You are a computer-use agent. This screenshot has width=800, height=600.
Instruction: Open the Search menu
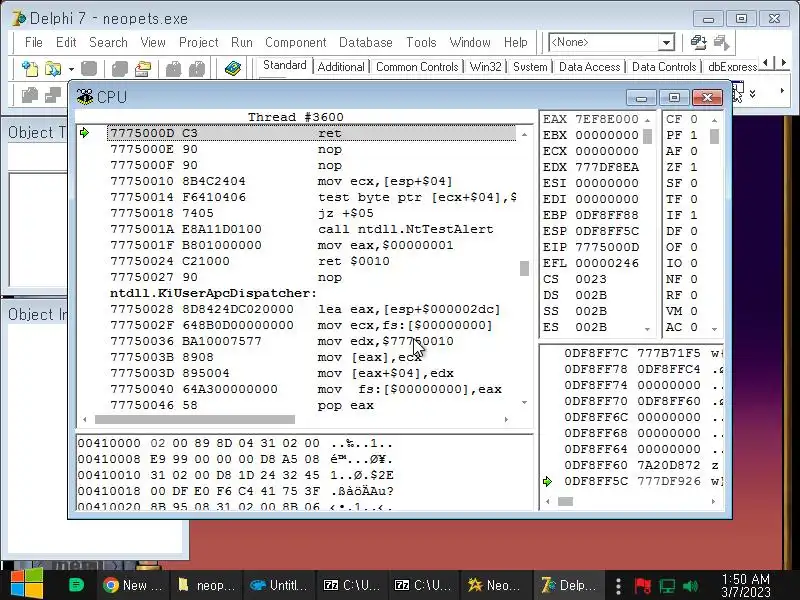click(x=108, y=42)
